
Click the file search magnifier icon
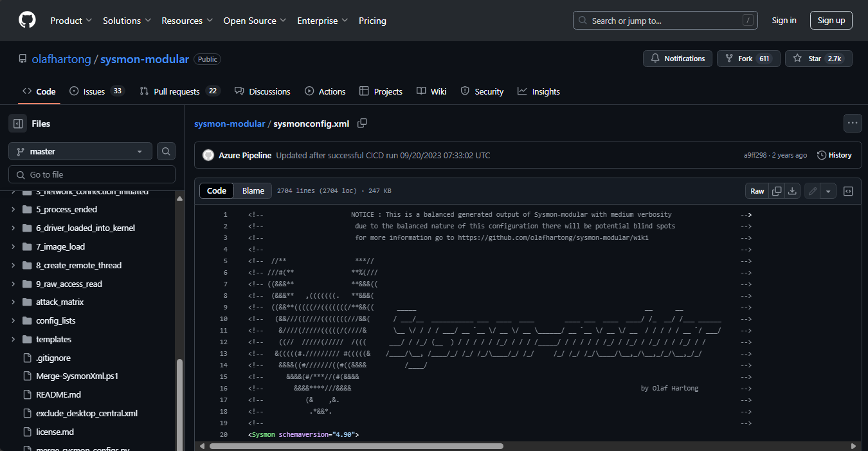coord(166,152)
